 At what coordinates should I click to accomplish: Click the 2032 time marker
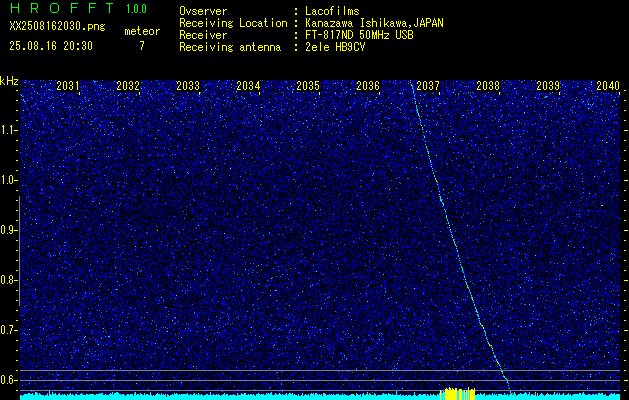(x=128, y=86)
